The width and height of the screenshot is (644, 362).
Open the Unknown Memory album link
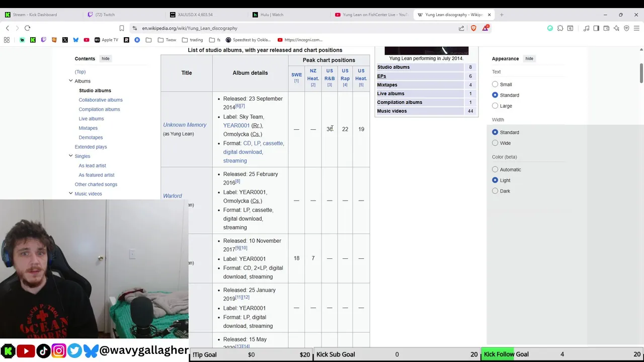click(x=185, y=125)
